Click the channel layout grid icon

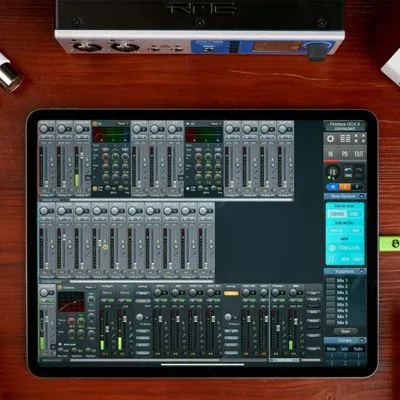[345, 139]
